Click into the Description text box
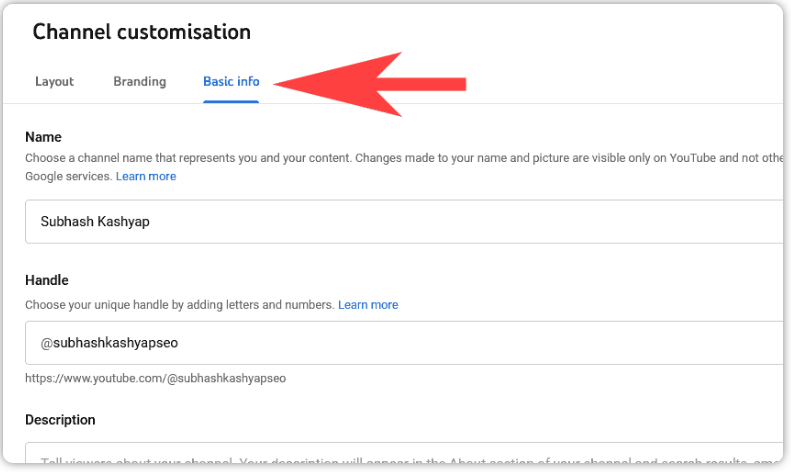The width and height of the screenshot is (791, 472). point(404,453)
